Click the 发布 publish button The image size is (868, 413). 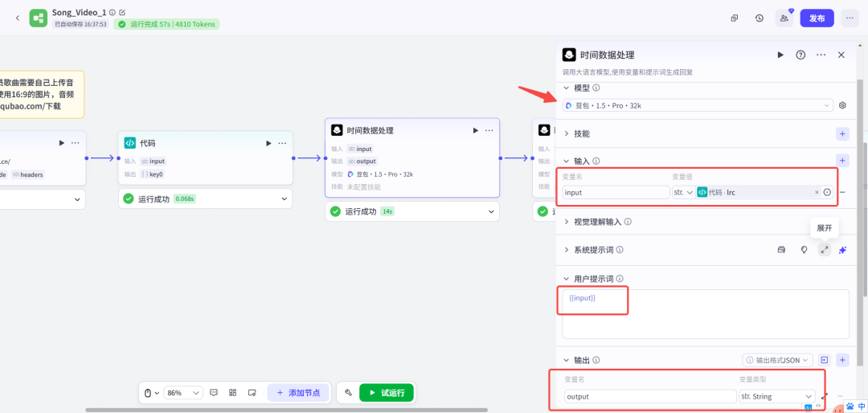tap(817, 18)
